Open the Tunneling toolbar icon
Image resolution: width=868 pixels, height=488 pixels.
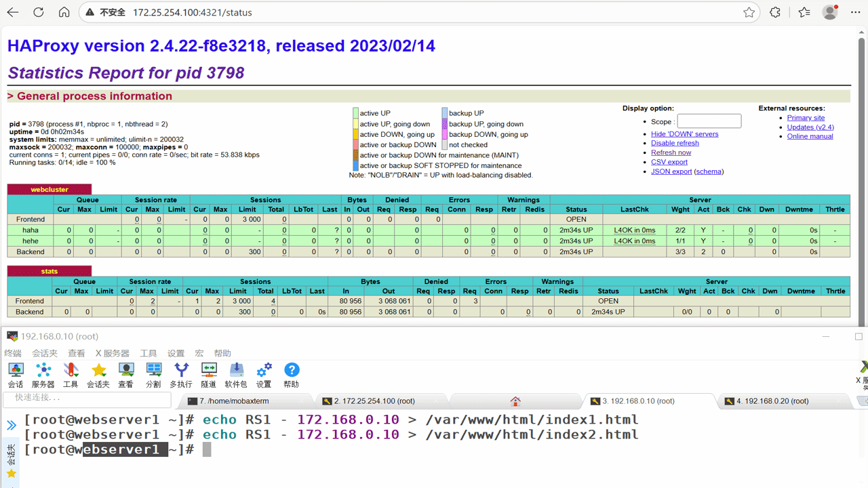tap(209, 375)
